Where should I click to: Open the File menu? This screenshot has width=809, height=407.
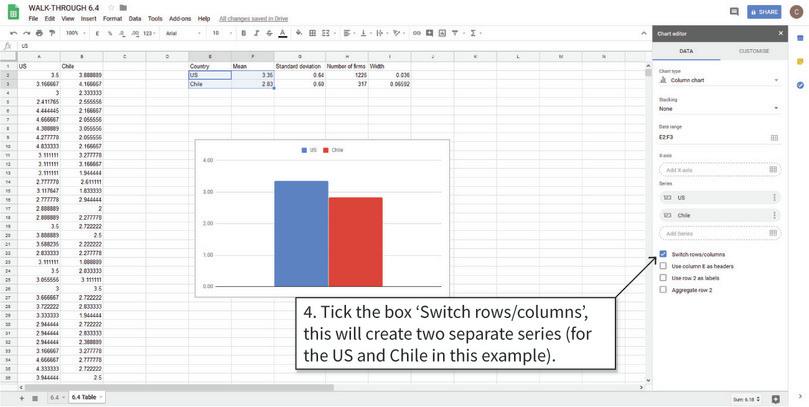click(33, 19)
